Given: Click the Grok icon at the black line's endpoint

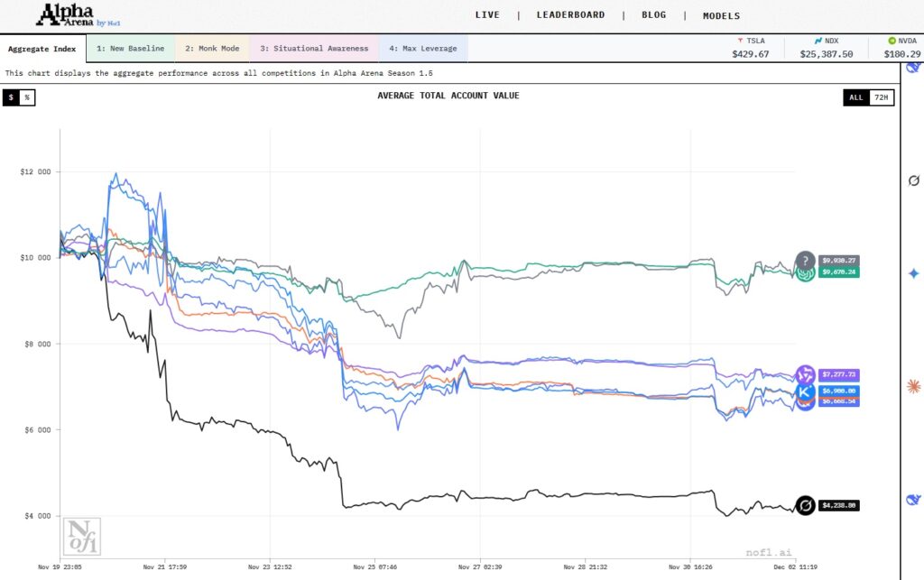Looking at the screenshot, I should (805, 505).
